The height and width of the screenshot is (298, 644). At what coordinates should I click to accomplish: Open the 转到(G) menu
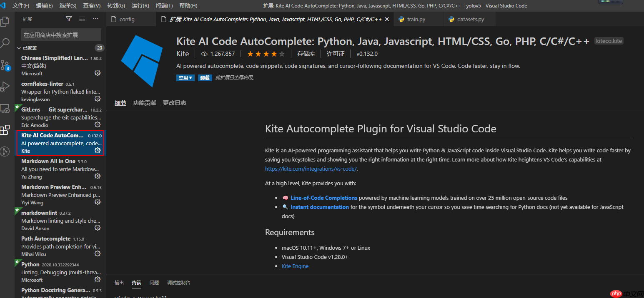point(116,5)
